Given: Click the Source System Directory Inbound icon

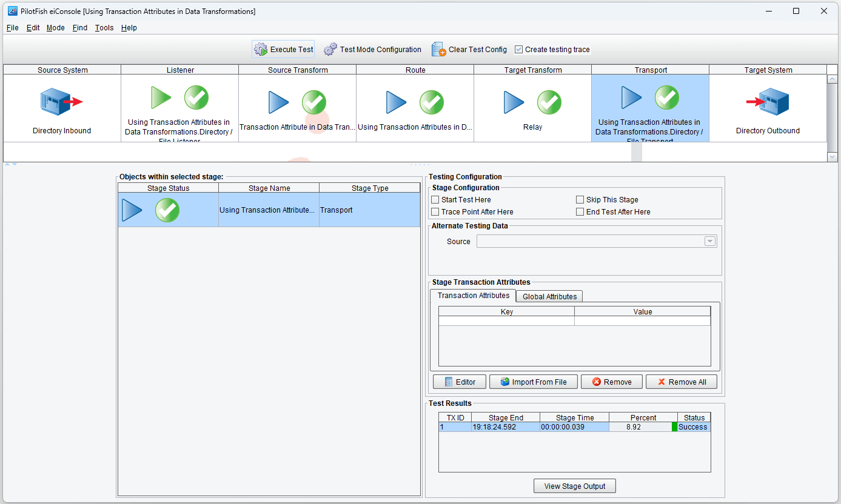Looking at the screenshot, I should [x=62, y=102].
